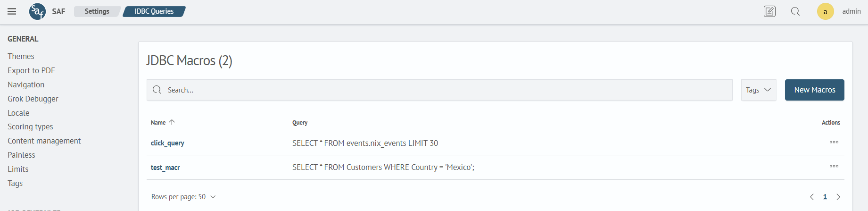Go to next page arrow
868x211 pixels.
click(838, 197)
